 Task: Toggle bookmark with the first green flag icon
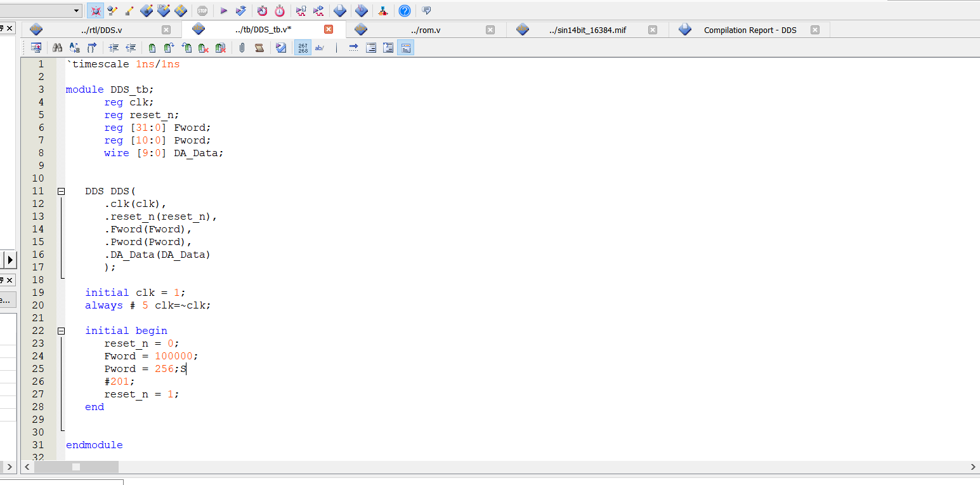coord(152,48)
